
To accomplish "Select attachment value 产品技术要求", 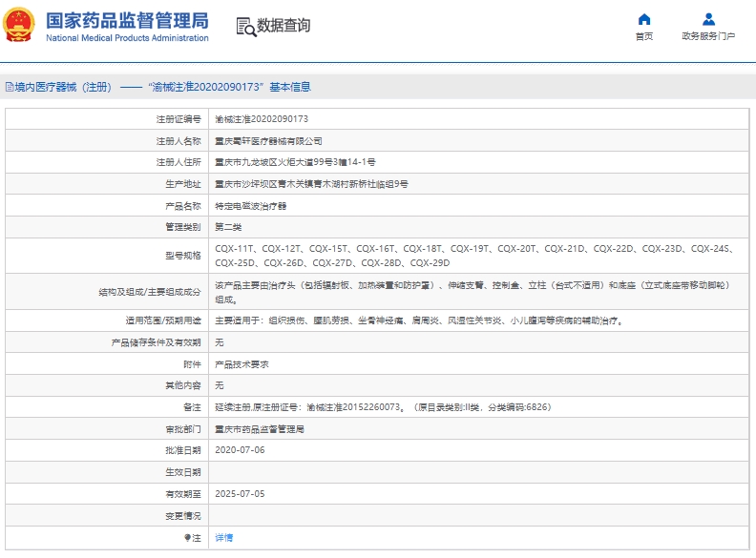I will click(x=241, y=364).
